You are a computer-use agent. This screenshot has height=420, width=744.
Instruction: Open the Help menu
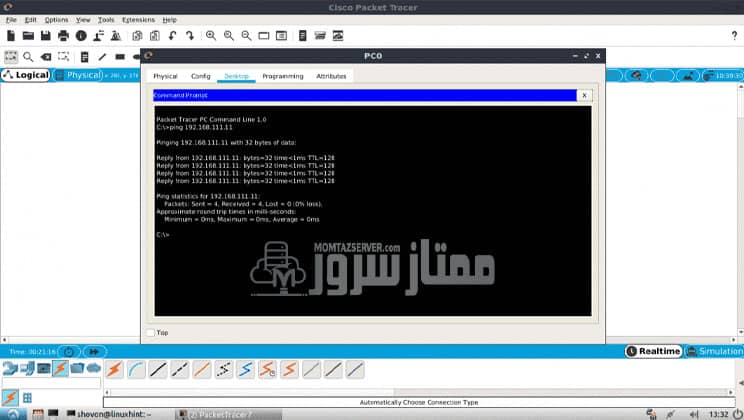169,20
